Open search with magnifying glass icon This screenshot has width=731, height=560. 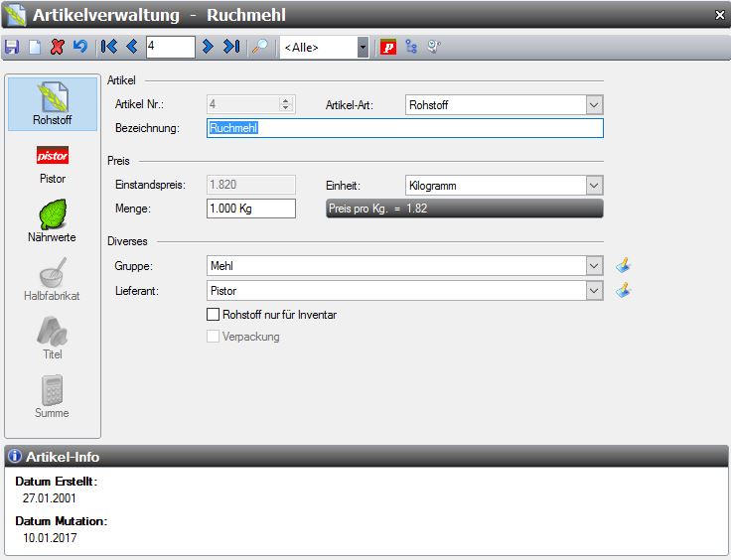(259, 47)
